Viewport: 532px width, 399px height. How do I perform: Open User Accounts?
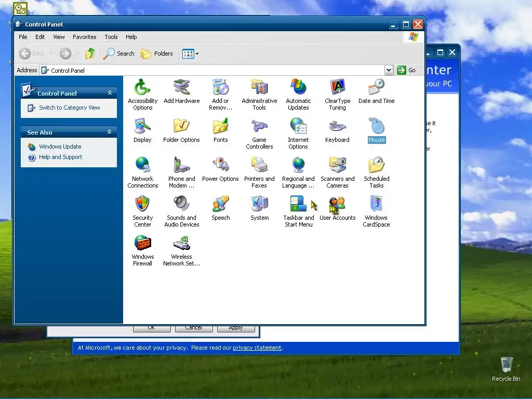point(337,208)
